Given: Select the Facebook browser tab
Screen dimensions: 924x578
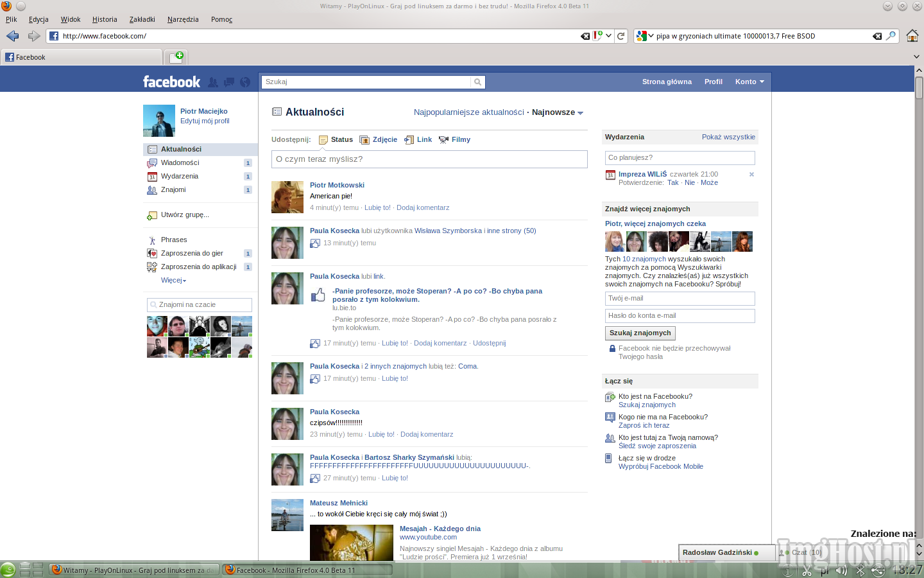Looking at the screenshot, I should click(81, 57).
